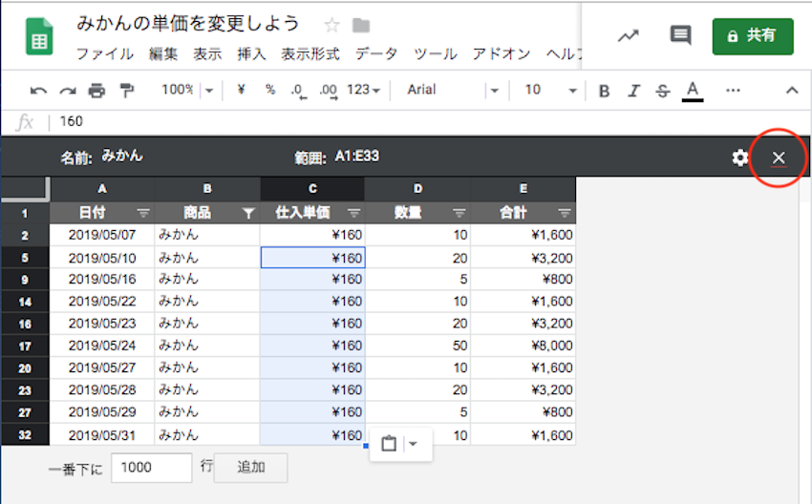Expand the font size 10 dropdown

(x=551, y=90)
